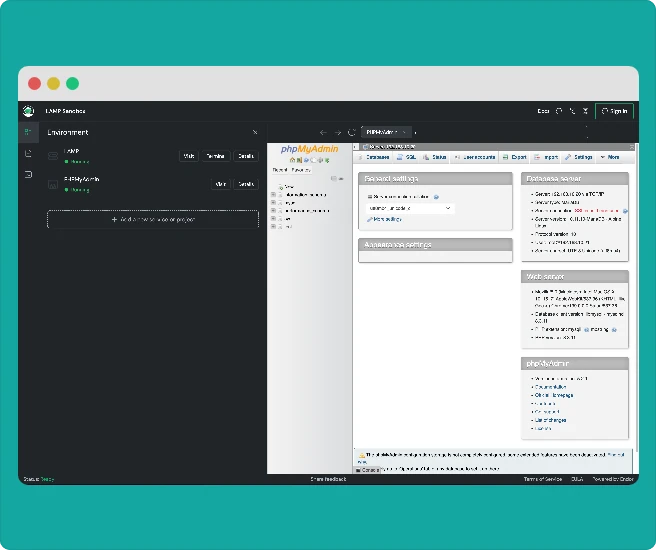Open the More menu in phpMyAdmin

[609, 157]
